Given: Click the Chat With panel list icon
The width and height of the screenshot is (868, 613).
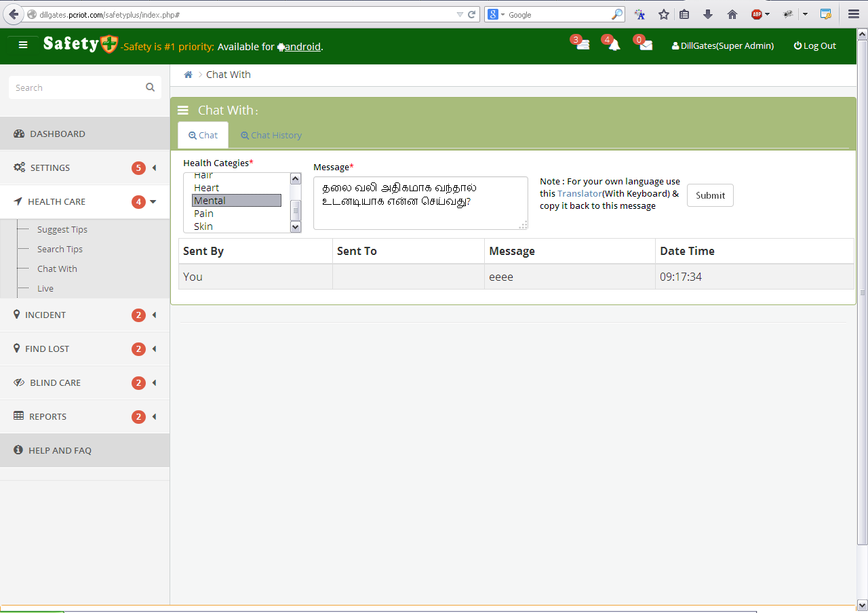Looking at the screenshot, I should point(183,110).
